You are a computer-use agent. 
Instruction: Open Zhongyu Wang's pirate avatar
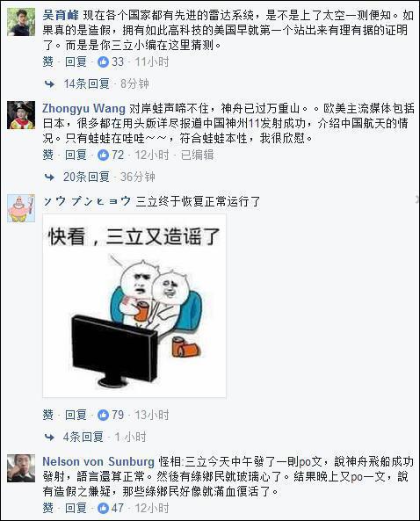point(21,115)
